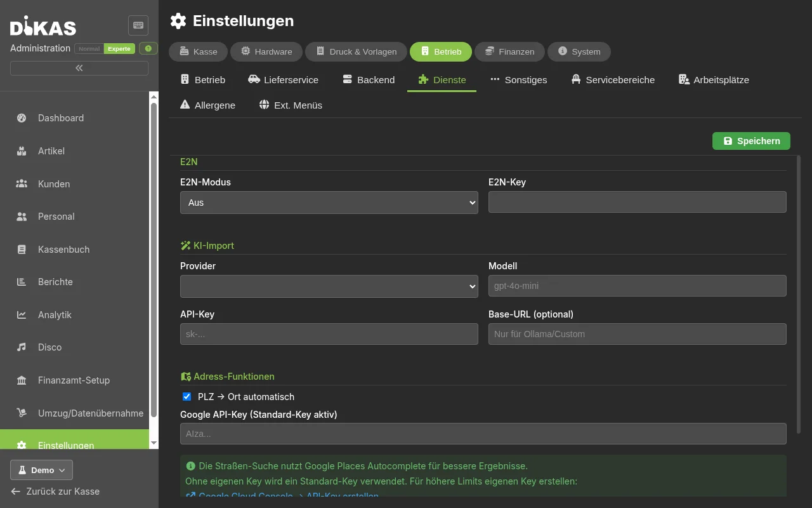Open the Demo dropdown button
812x508 pixels.
coord(41,470)
